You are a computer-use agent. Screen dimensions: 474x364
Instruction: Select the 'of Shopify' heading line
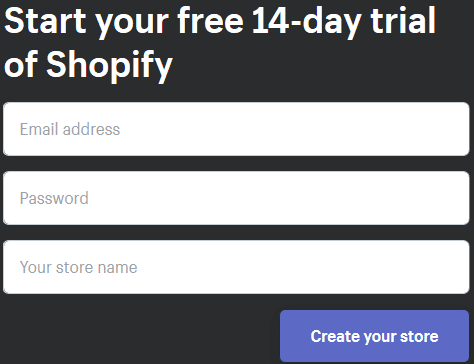click(88, 66)
